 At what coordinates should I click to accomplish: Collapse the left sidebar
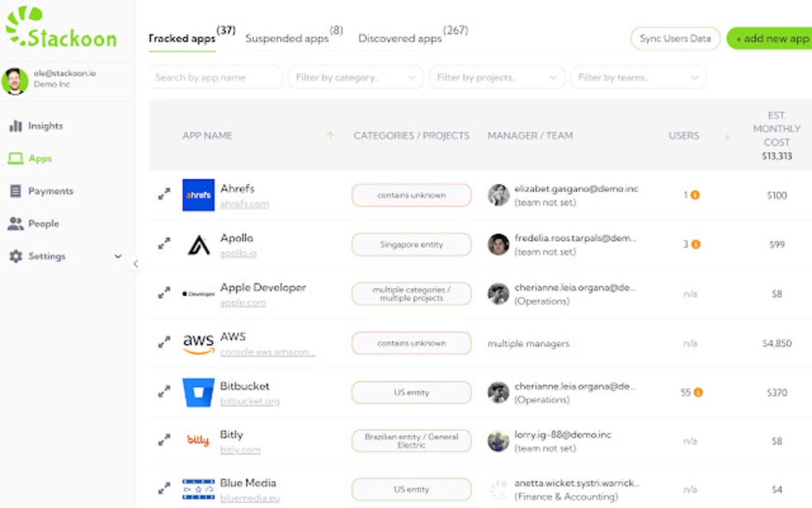pos(136,264)
